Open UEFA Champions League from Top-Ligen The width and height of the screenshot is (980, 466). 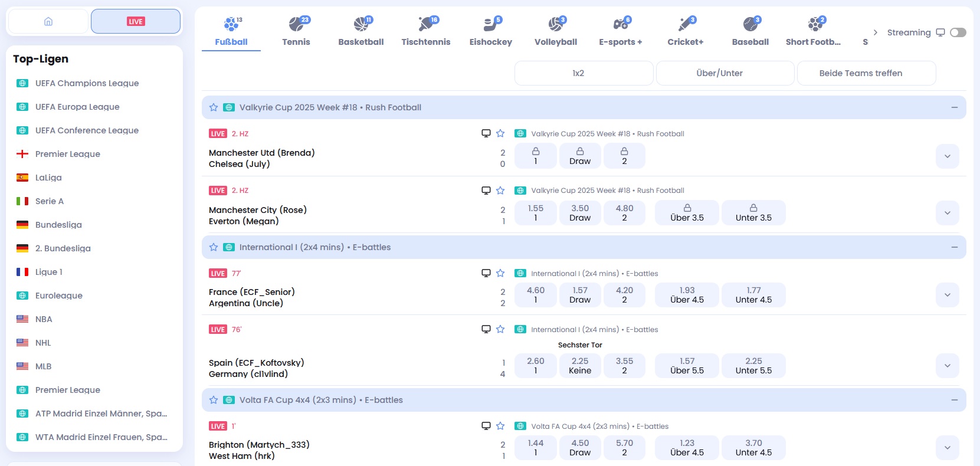point(87,83)
